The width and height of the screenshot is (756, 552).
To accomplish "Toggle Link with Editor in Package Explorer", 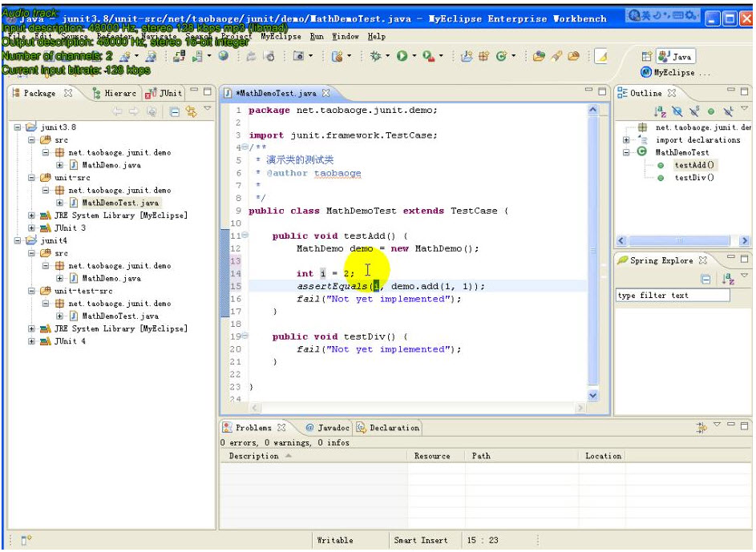I will [191, 112].
